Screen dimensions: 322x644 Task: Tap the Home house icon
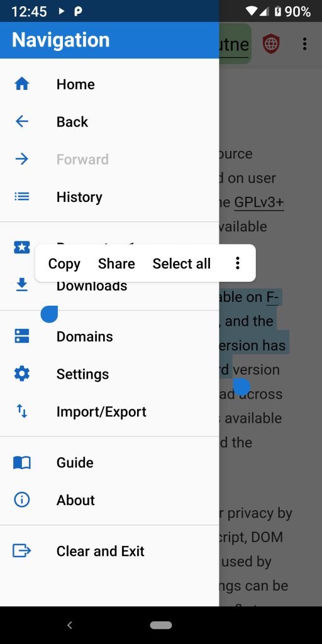pyautogui.click(x=22, y=84)
